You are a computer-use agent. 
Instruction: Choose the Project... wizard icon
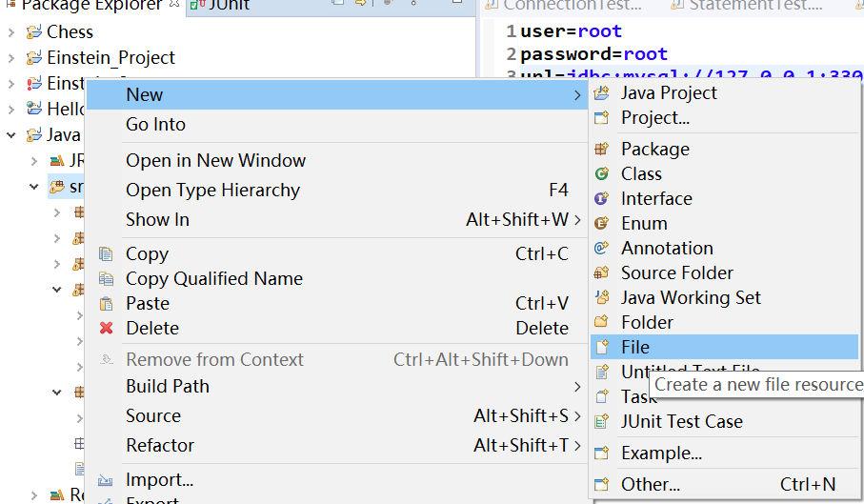click(x=602, y=118)
